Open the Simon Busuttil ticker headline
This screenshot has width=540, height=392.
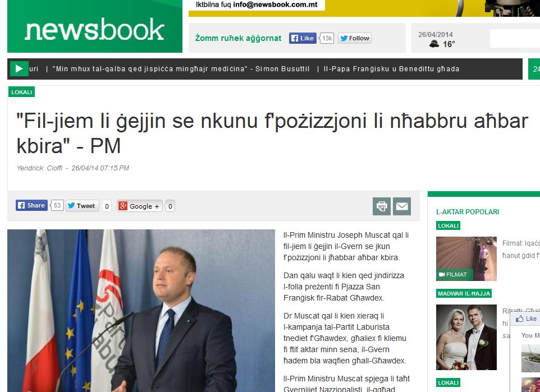(181, 69)
